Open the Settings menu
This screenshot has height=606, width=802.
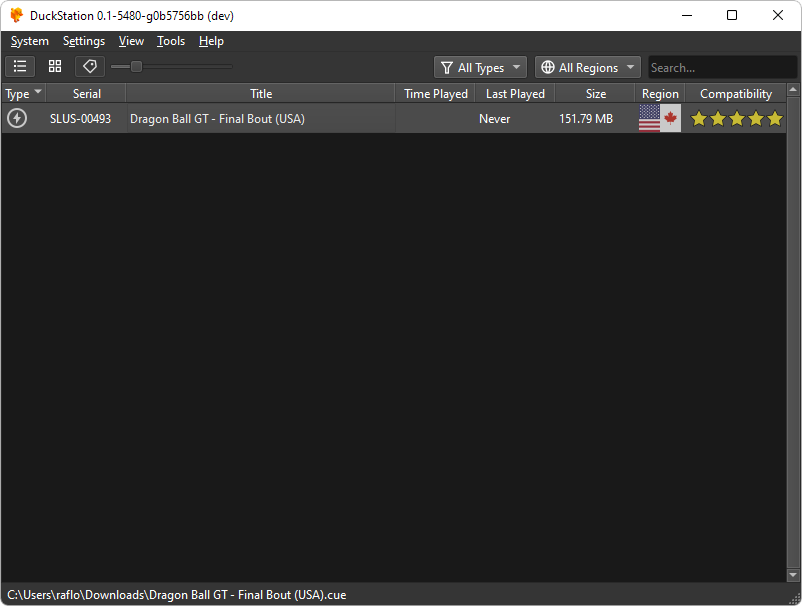84,41
